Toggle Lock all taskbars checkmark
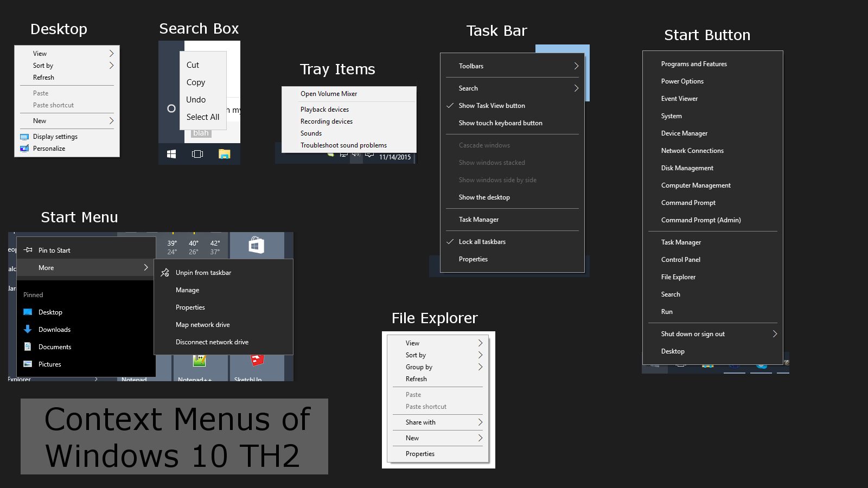The width and height of the screenshot is (868, 488). pos(450,242)
